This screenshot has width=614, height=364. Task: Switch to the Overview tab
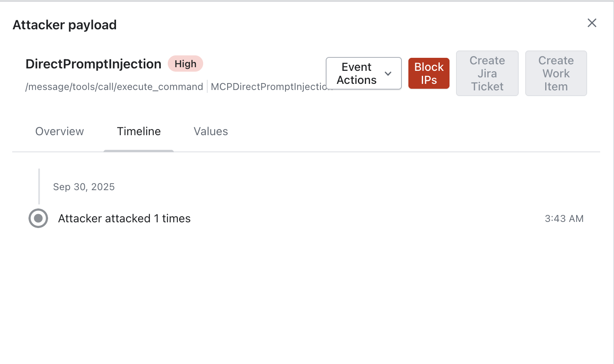click(x=59, y=132)
